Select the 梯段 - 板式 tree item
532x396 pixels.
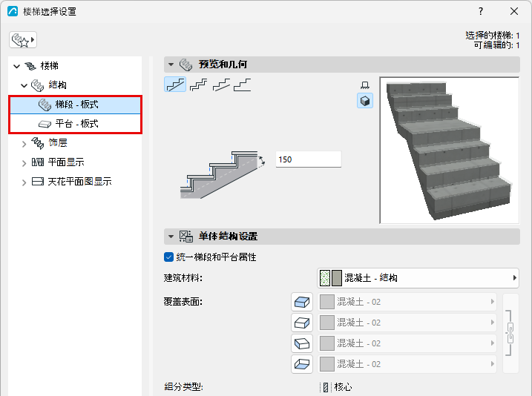tap(75, 105)
